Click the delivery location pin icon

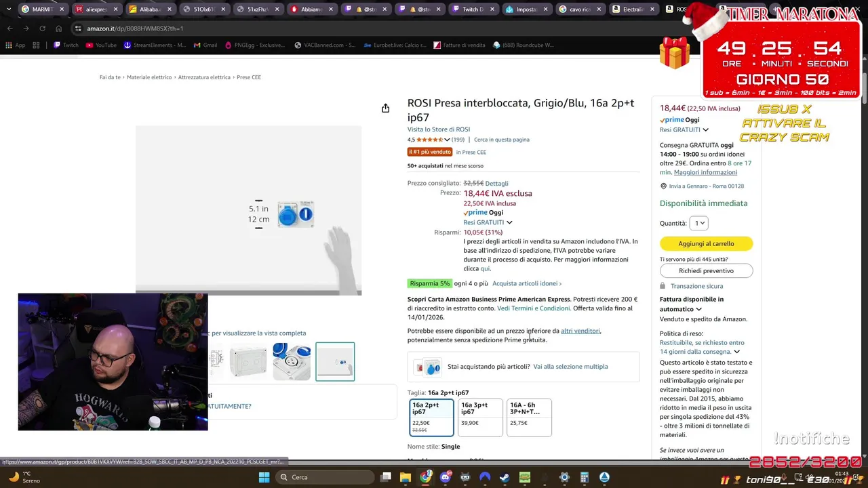tap(663, 186)
